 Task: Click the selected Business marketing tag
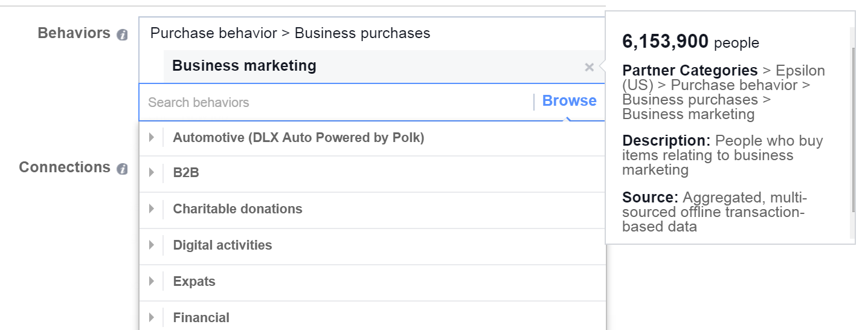(x=244, y=66)
